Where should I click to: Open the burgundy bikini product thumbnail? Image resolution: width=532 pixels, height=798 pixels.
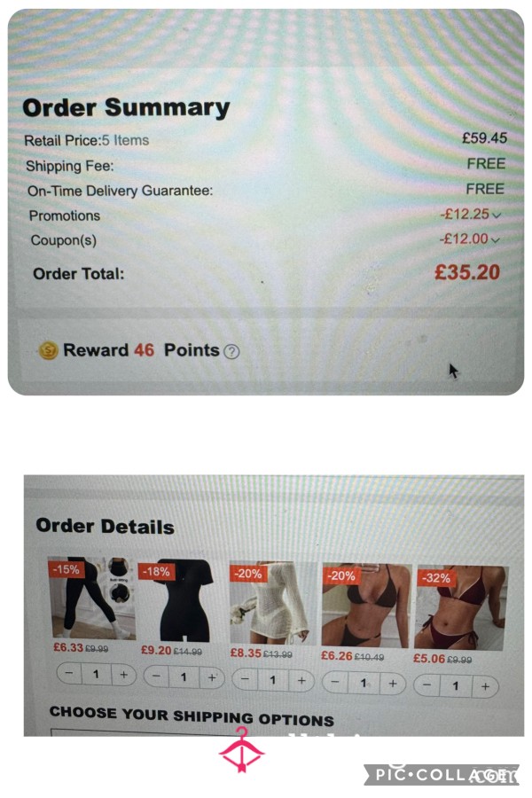[x=461, y=608]
